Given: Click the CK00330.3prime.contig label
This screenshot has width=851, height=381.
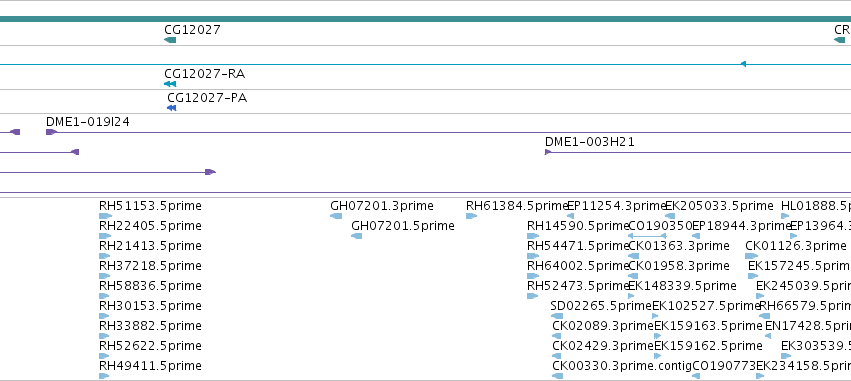Looking at the screenshot, I should coord(622,366).
